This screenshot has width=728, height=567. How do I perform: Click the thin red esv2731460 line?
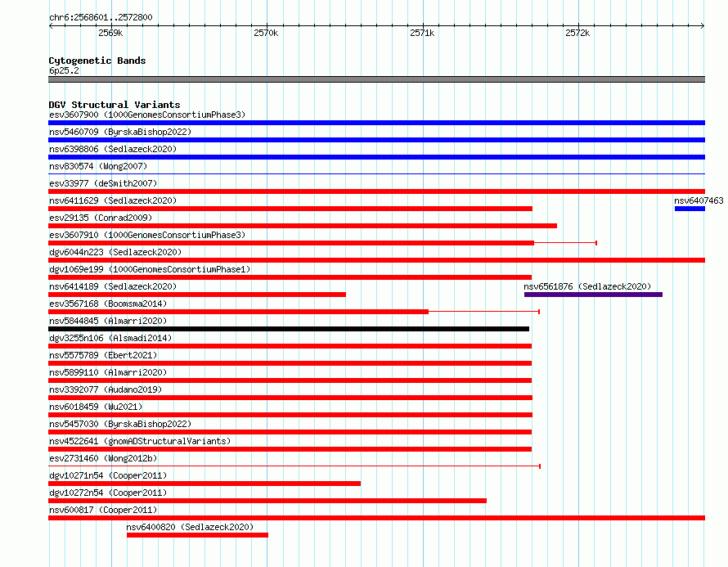(x=294, y=466)
